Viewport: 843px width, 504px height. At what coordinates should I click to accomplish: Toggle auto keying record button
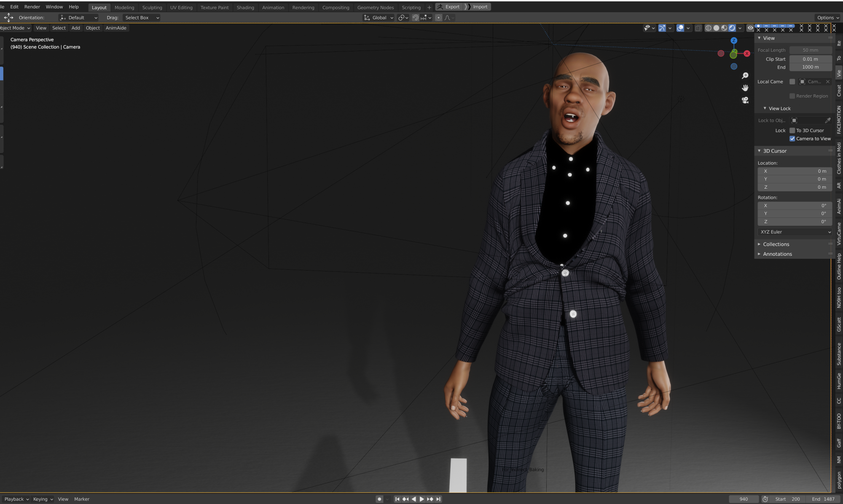(379, 499)
